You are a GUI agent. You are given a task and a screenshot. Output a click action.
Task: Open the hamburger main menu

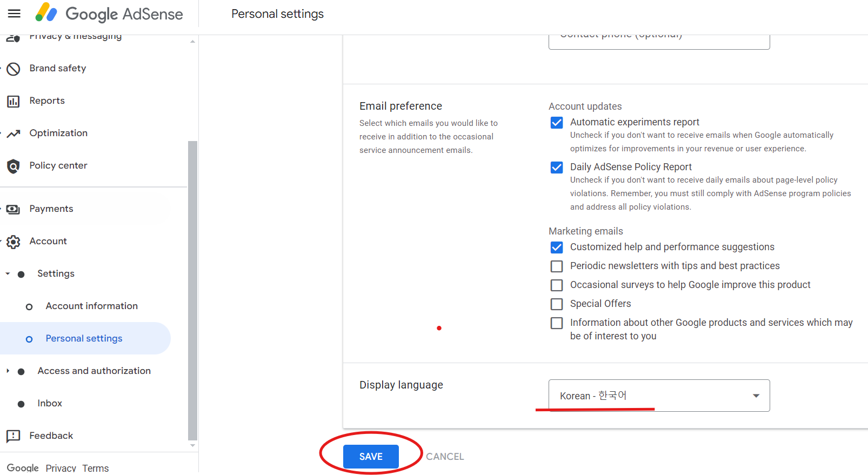(x=14, y=14)
